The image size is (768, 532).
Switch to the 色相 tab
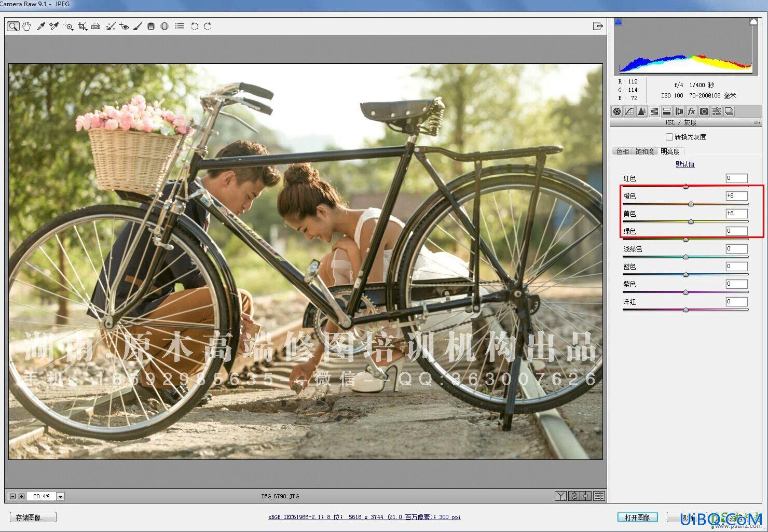(x=622, y=151)
